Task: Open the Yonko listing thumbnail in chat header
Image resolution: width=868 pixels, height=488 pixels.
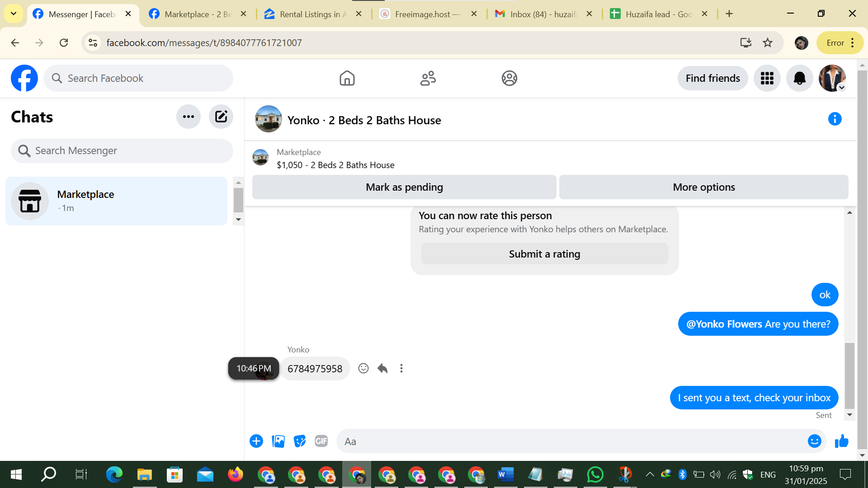Action: (269, 119)
